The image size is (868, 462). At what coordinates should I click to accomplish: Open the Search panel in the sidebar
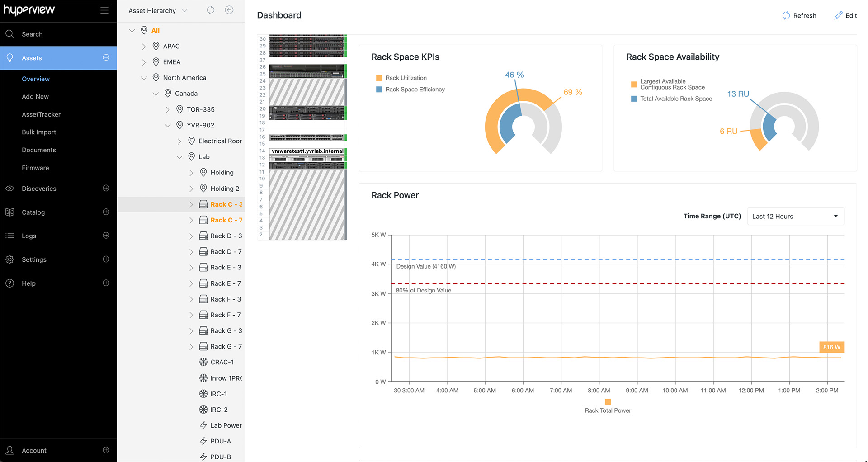[32, 34]
